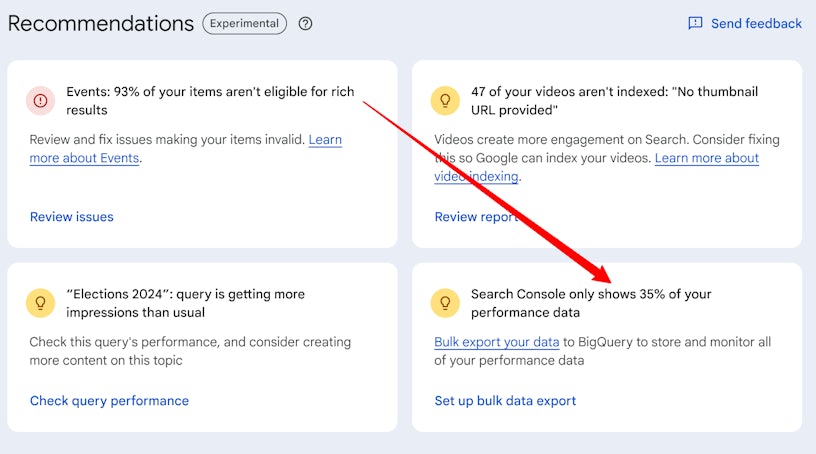Select Review issues for Events
Image resolution: width=816 pixels, height=454 pixels.
coord(72,217)
